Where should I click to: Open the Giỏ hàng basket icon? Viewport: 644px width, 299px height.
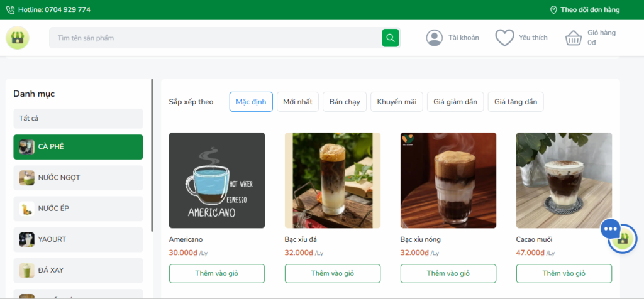tap(573, 38)
